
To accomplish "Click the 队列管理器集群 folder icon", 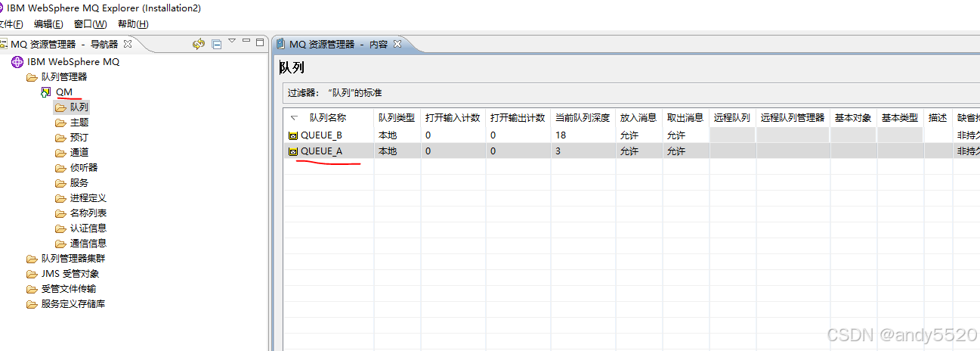I will point(32,259).
